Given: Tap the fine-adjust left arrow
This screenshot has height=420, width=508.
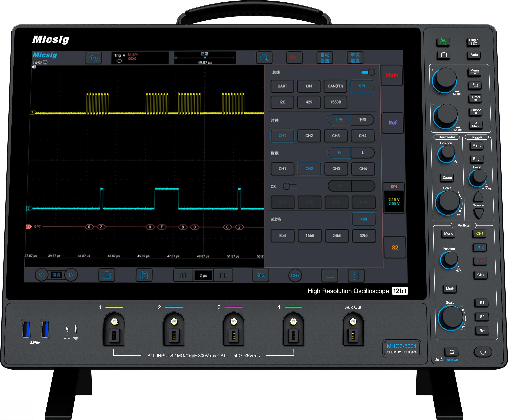Looking at the screenshot, I should pos(41,275).
